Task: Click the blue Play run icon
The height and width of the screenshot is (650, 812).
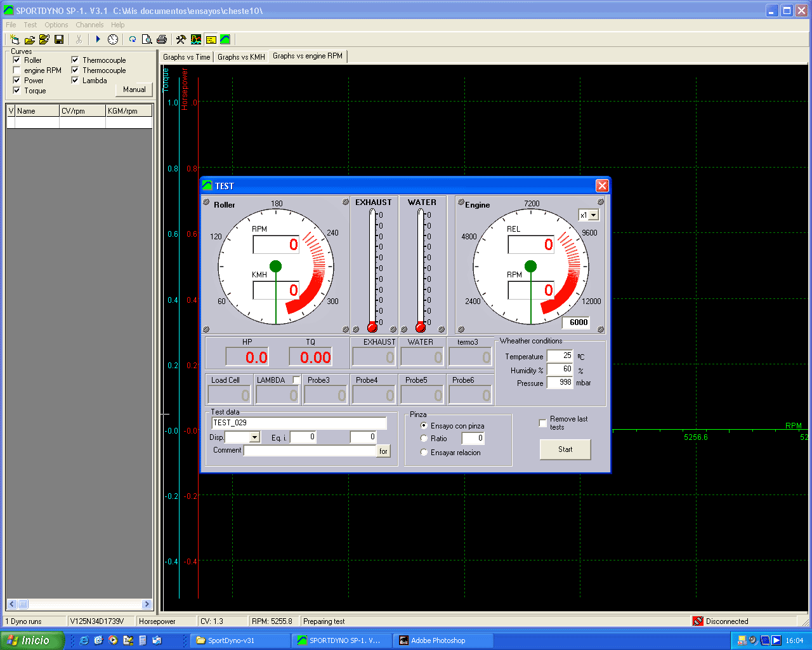Action: click(x=98, y=39)
